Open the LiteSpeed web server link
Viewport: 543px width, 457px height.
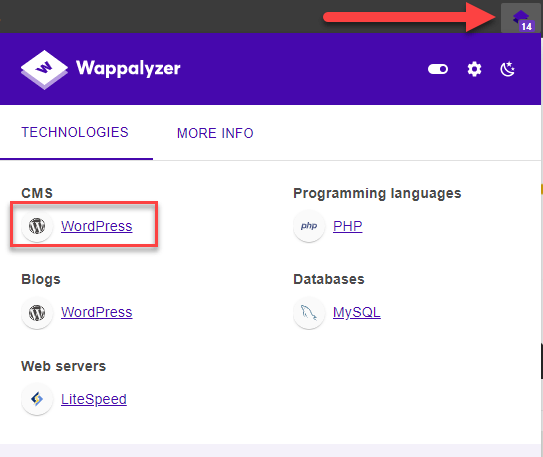coord(94,399)
